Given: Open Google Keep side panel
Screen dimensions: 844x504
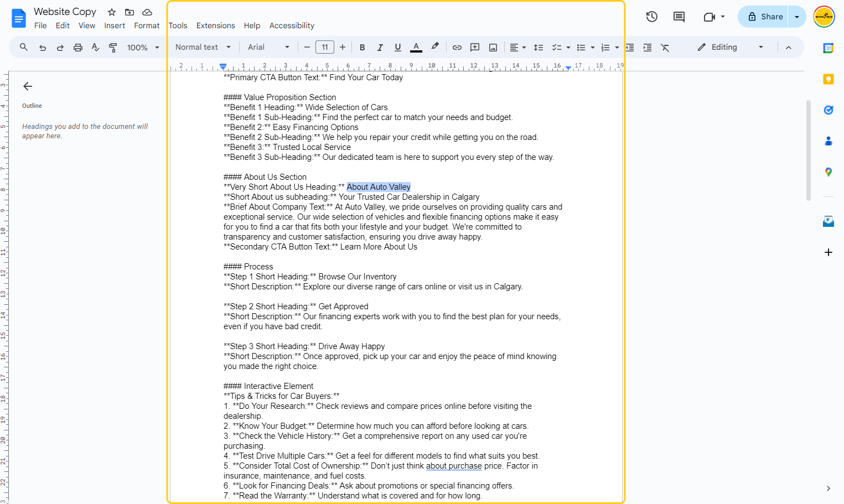Looking at the screenshot, I should pyautogui.click(x=829, y=79).
